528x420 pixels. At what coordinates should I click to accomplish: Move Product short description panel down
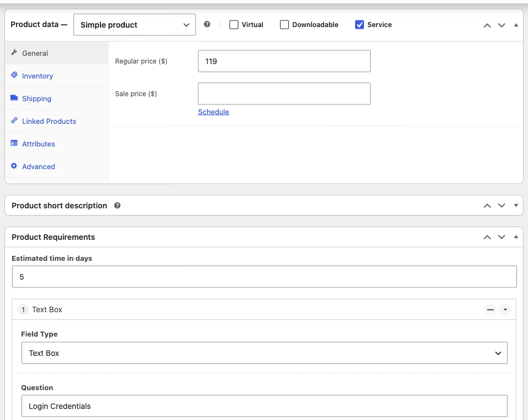point(501,206)
